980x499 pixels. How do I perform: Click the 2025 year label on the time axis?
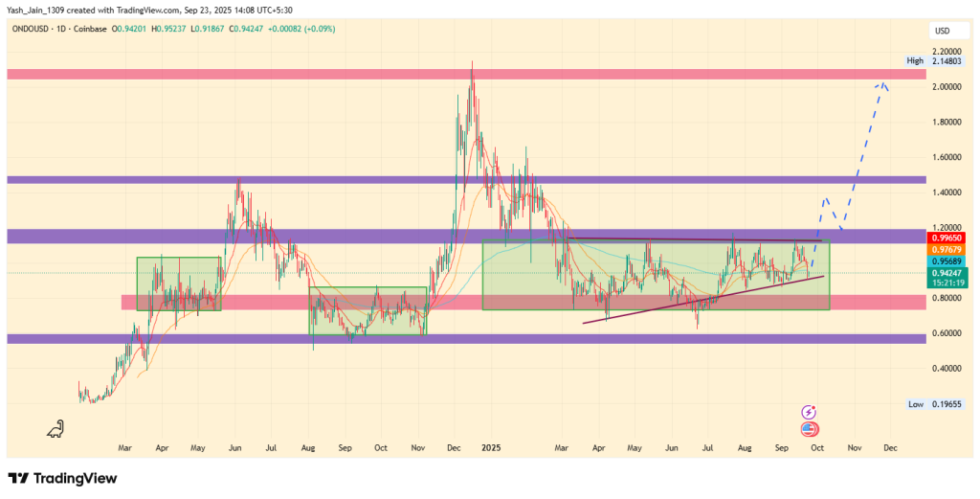[x=491, y=447]
